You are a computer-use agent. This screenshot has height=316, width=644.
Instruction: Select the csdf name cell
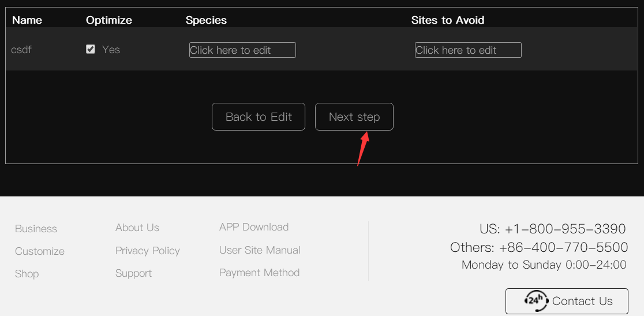(x=21, y=50)
